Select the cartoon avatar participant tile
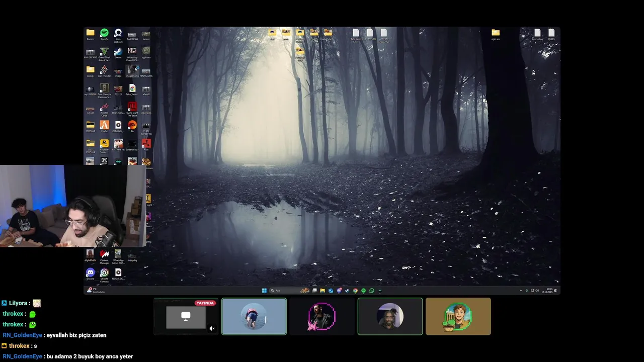The image size is (644, 362). pyautogui.click(x=458, y=317)
